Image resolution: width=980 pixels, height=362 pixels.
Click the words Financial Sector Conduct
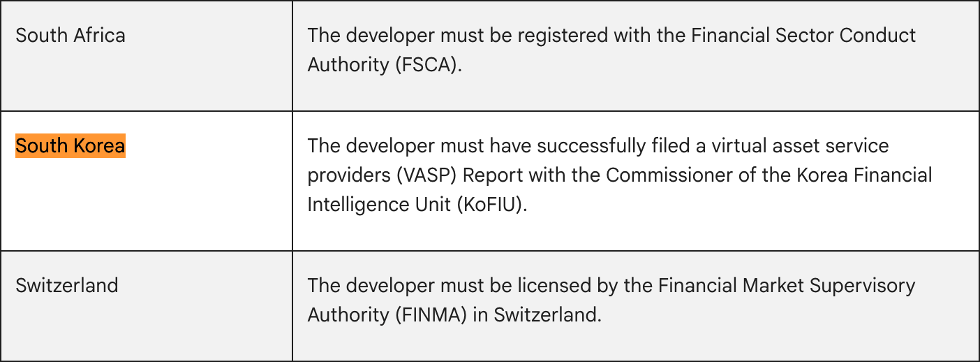803,36
